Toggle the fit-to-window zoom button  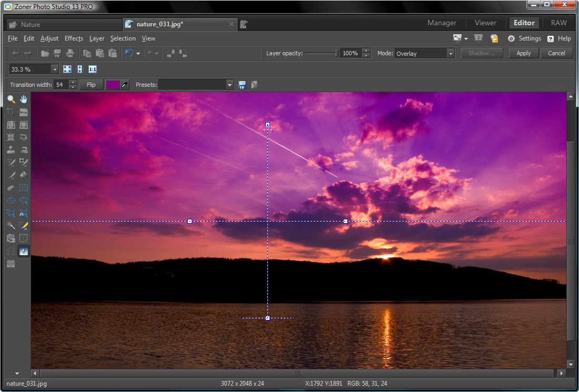[x=67, y=69]
